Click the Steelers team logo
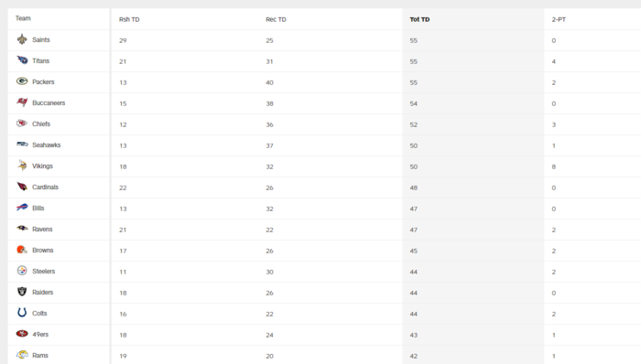641x364 pixels. click(x=22, y=271)
